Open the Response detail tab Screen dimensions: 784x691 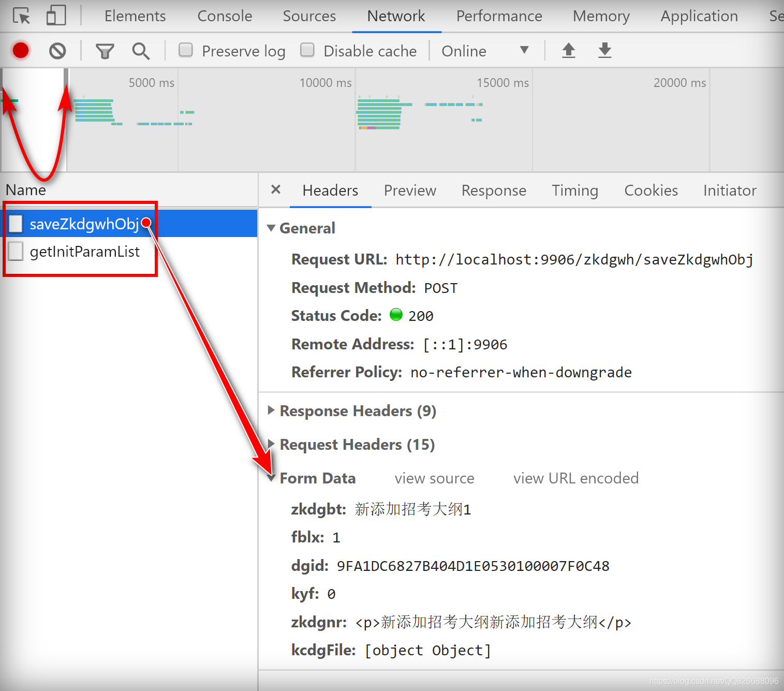coord(494,190)
